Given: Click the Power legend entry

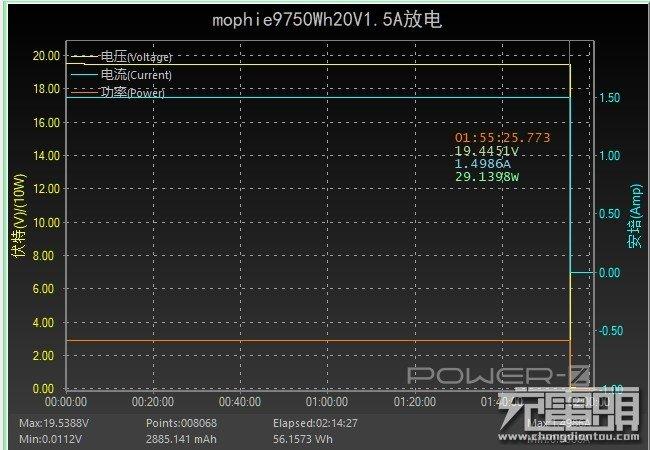Looking at the screenshot, I should pos(132,92).
